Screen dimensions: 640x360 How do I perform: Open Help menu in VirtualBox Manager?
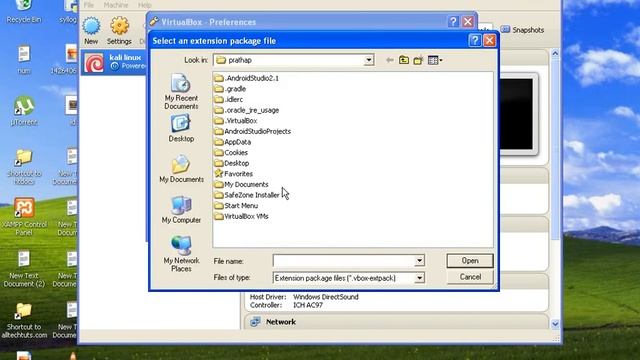click(x=144, y=5)
